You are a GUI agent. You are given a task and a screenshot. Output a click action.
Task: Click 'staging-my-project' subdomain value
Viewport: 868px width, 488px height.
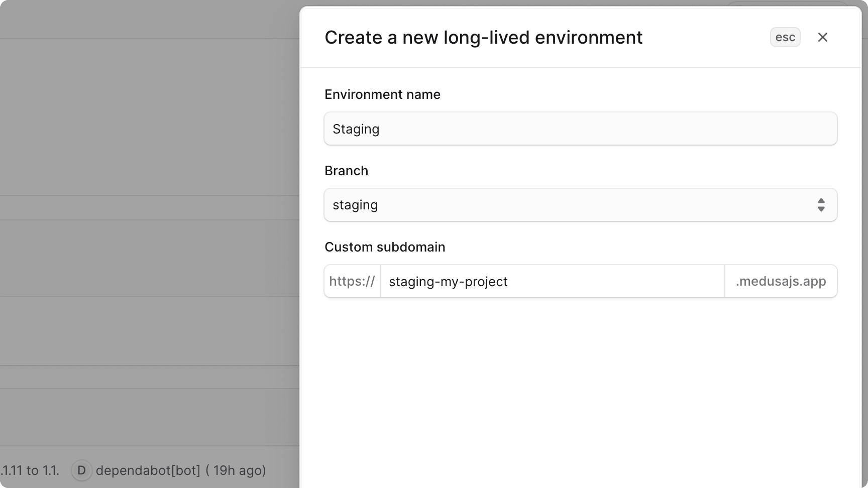448,282
